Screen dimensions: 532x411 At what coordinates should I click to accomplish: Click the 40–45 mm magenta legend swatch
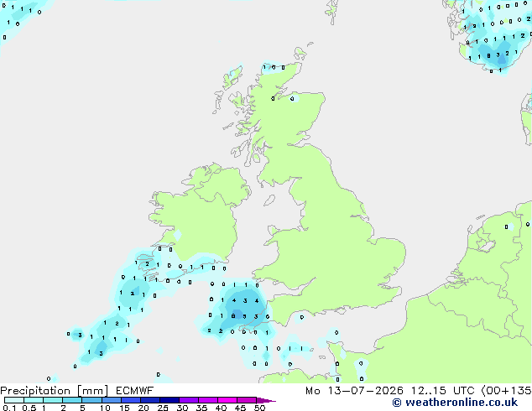point(227,400)
